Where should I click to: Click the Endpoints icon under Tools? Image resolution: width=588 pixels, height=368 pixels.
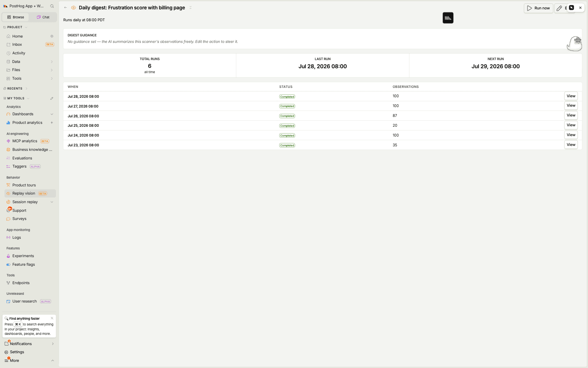[8, 283]
